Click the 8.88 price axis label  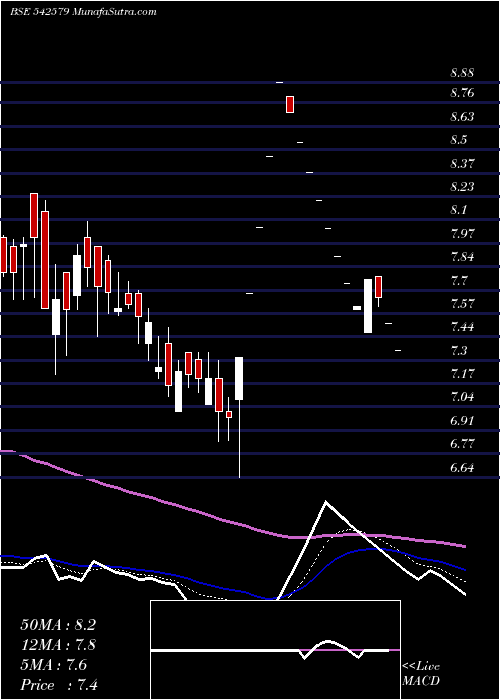point(462,73)
